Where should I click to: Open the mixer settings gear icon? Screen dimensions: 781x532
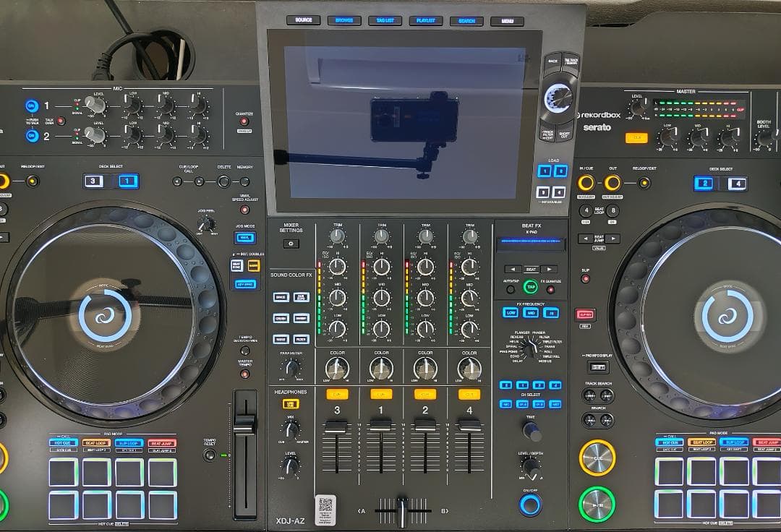(292, 243)
